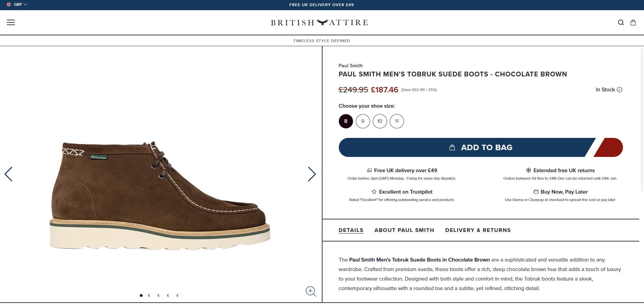The image size is (644, 305).
Task: Click the Paul Smith brand link
Action: coord(350,66)
